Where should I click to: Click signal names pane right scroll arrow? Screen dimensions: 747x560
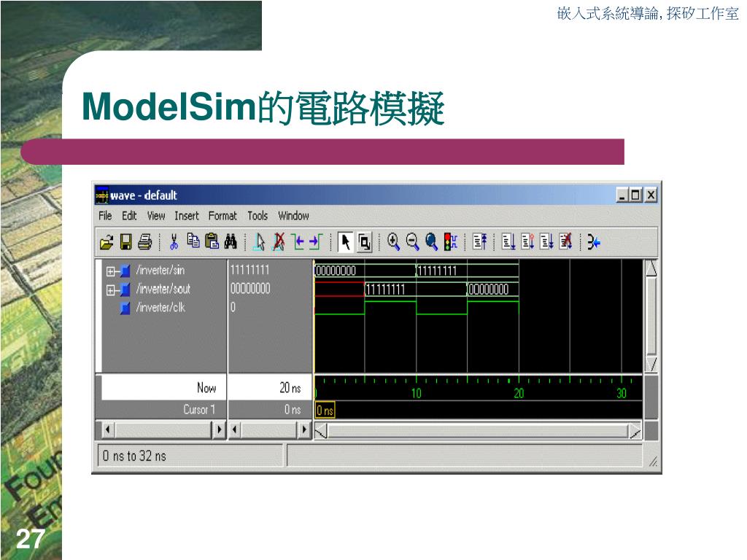[x=219, y=429]
